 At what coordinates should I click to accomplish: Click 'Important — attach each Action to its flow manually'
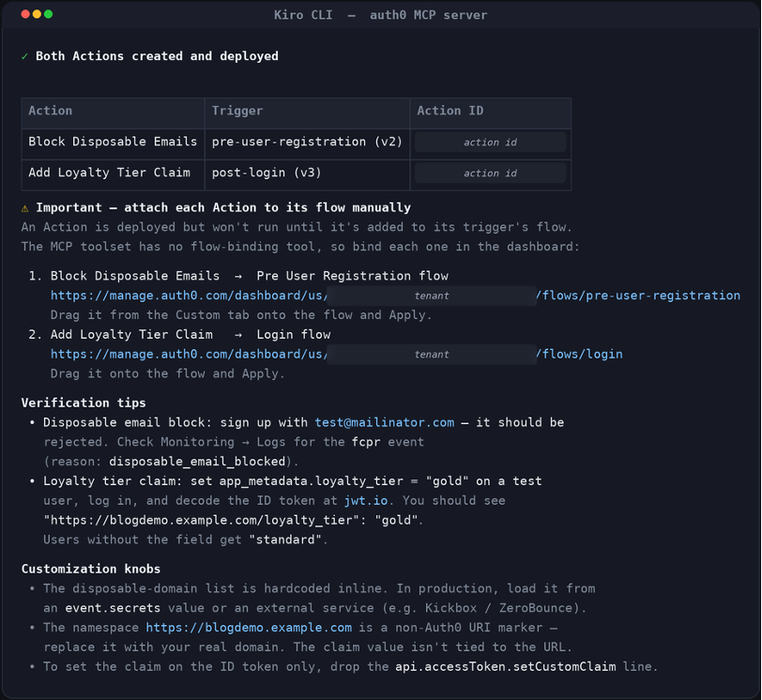click(x=223, y=207)
